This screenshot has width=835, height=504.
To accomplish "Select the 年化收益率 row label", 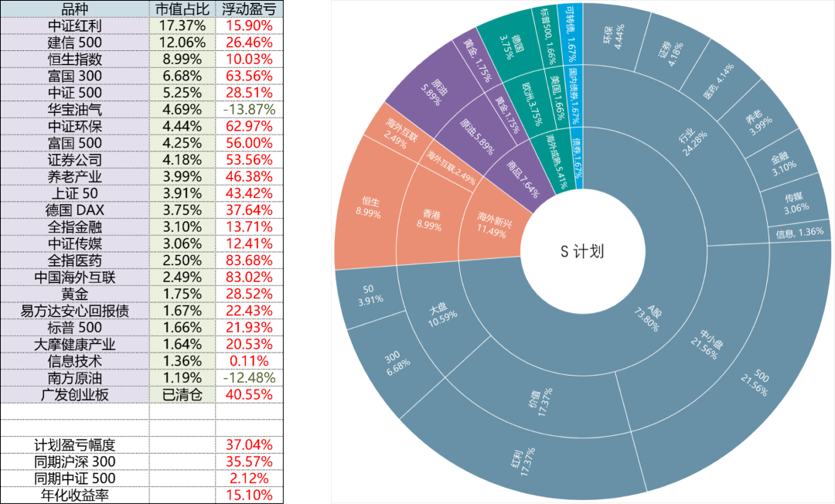I will coord(74,495).
